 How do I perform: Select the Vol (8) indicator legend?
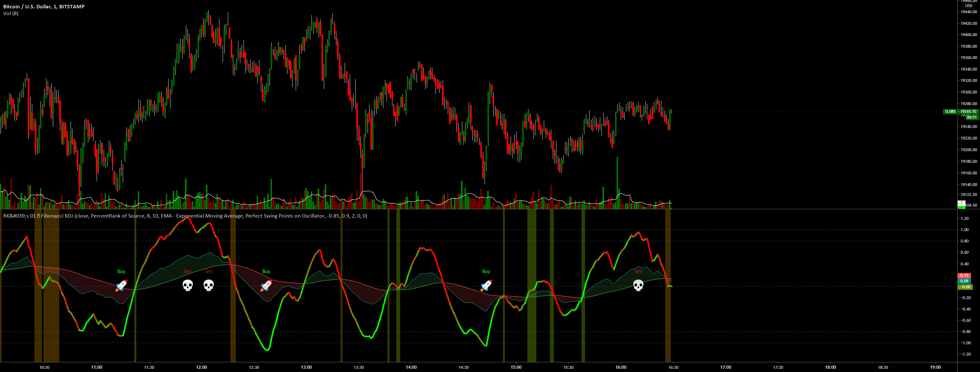[11, 13]
